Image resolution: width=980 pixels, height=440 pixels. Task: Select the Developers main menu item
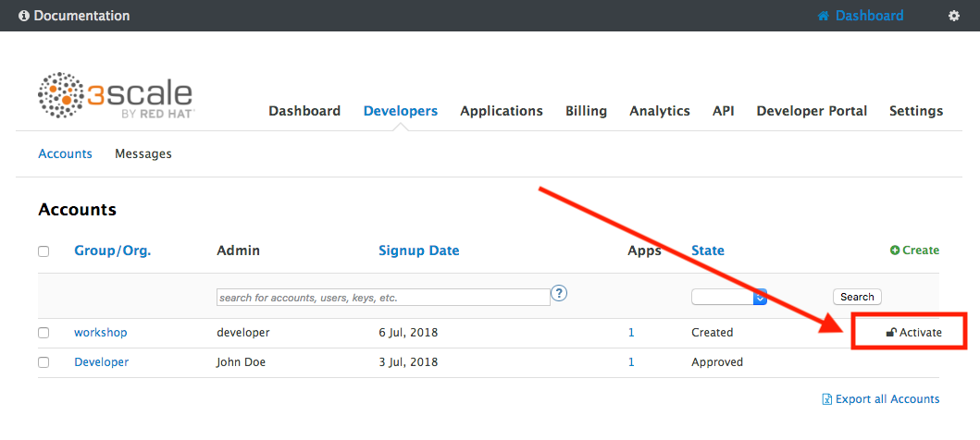401,111
